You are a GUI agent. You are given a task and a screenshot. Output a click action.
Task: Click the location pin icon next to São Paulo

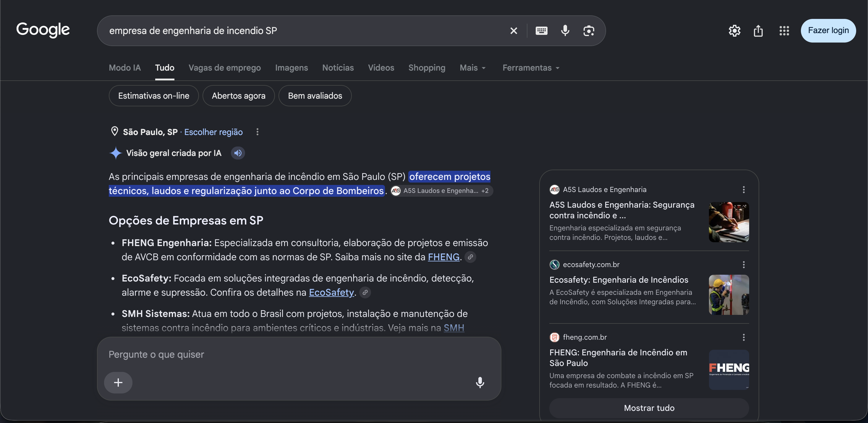tap(115, 131)
